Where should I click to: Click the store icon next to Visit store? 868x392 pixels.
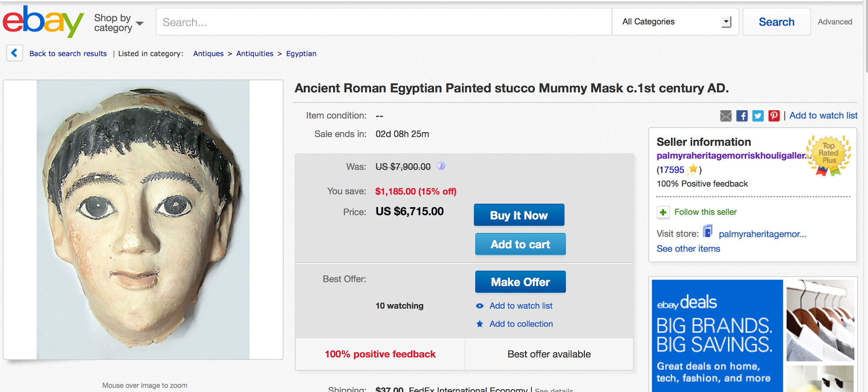(708, 232)
